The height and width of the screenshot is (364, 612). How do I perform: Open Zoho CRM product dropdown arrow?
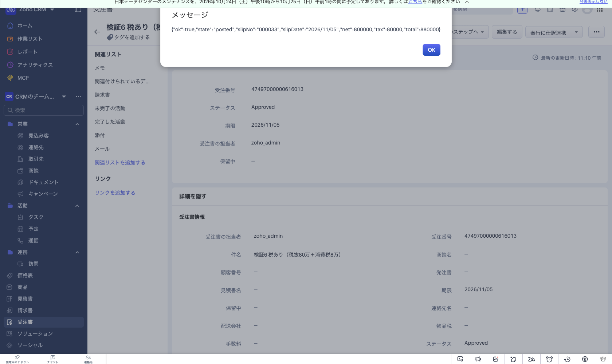(52, 10)
